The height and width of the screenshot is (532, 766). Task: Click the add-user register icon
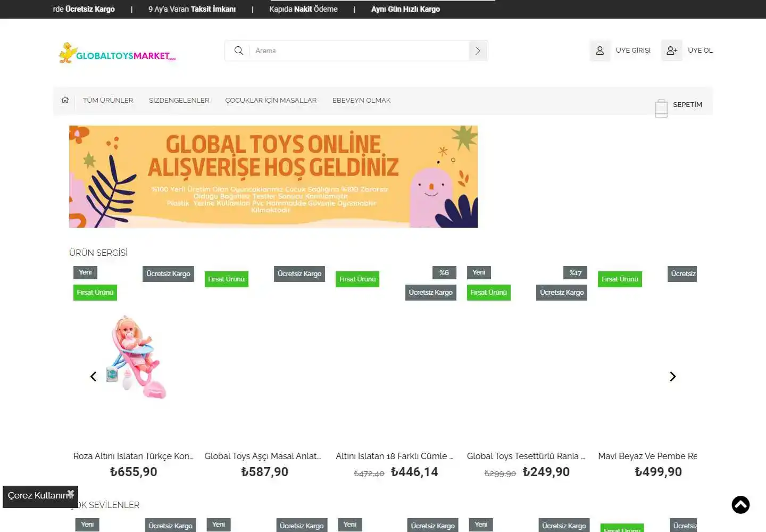click(x=672, y=51)
